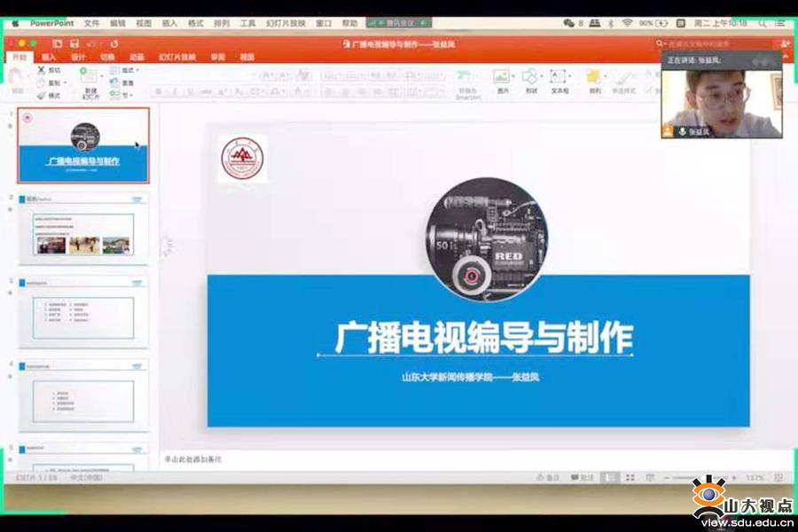Click the Paste clipboard icon
798x532 pixels.
17,78
